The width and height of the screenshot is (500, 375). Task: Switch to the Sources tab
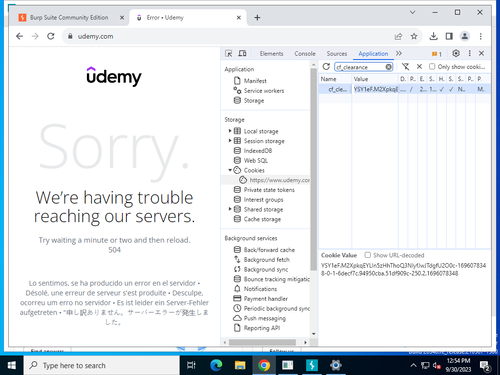tap(337, 54)
